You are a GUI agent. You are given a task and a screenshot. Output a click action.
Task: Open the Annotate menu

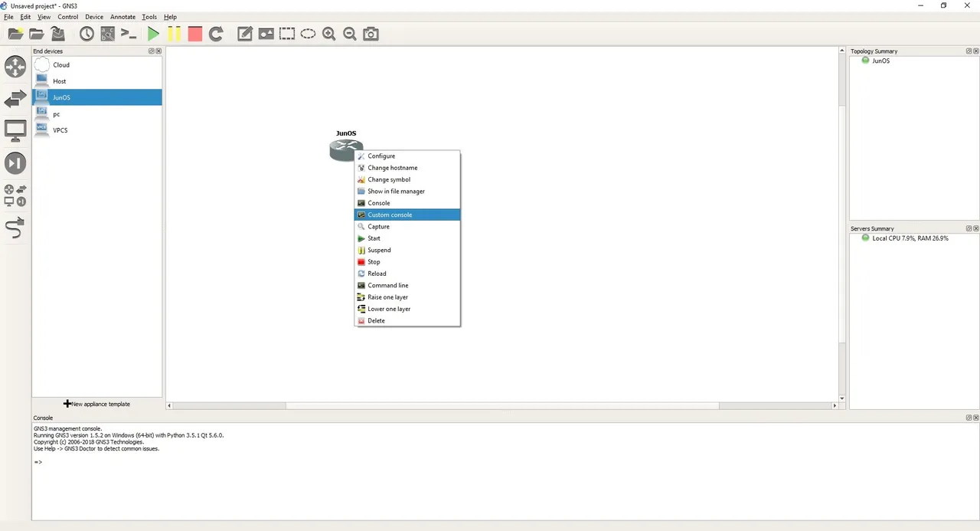point(122,17)
